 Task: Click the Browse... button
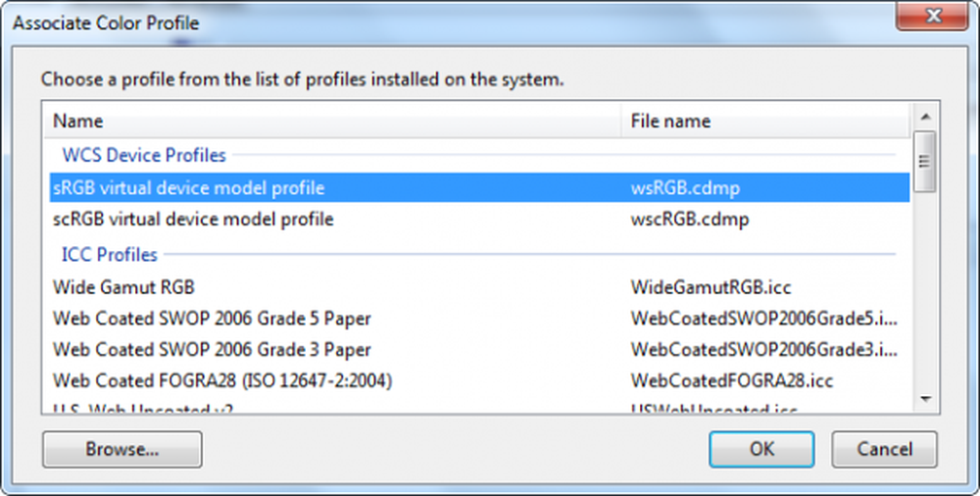[122, 450]
